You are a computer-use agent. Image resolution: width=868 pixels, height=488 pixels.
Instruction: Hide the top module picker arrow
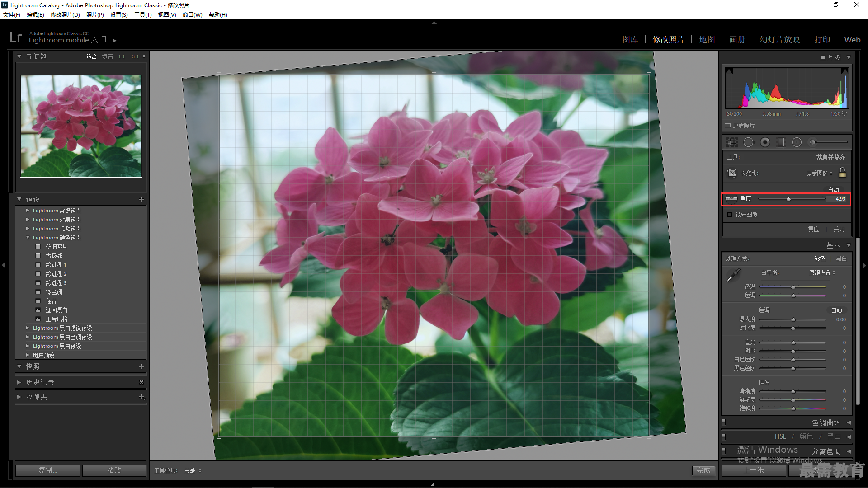pos(434,23)
